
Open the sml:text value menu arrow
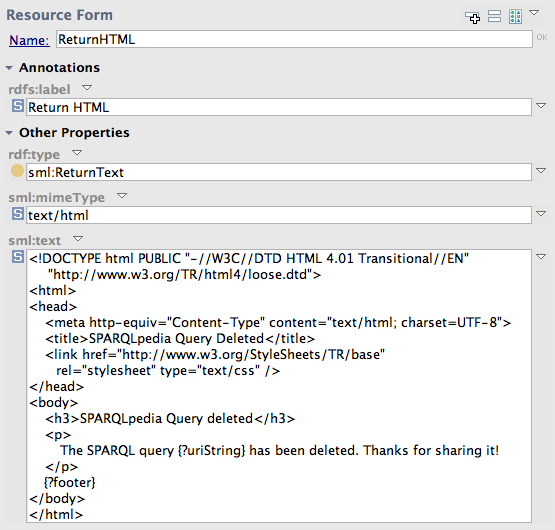coord(541,257)
